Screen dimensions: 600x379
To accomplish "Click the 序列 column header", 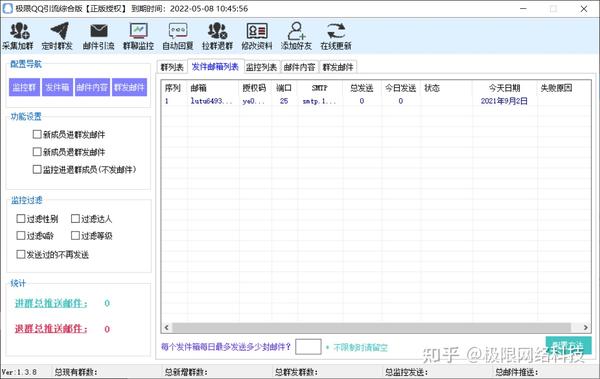I will [x=173, y=88].
